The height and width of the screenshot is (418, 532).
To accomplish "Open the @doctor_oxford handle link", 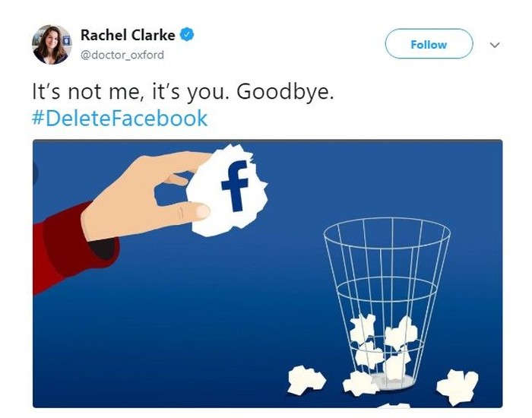I will click(x=122, y=55).
